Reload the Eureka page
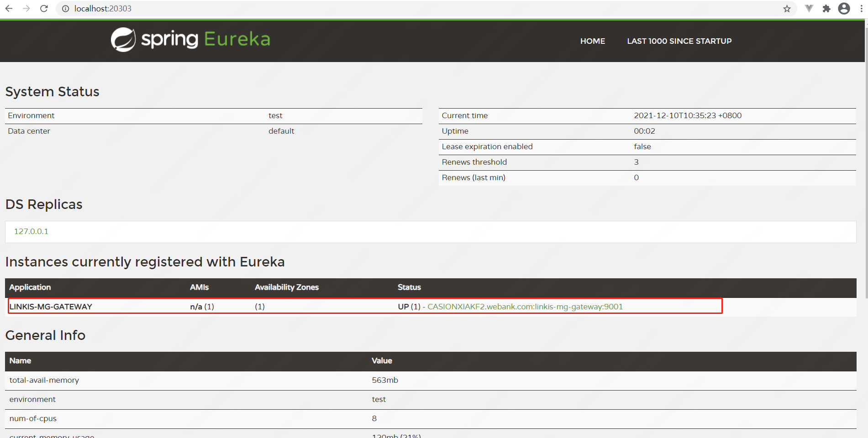 click(44, 9)
